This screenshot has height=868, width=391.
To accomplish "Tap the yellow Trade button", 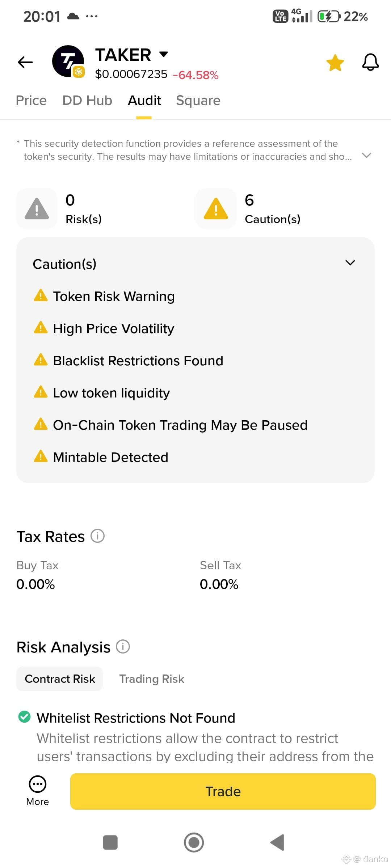I will tap(223, 791).
